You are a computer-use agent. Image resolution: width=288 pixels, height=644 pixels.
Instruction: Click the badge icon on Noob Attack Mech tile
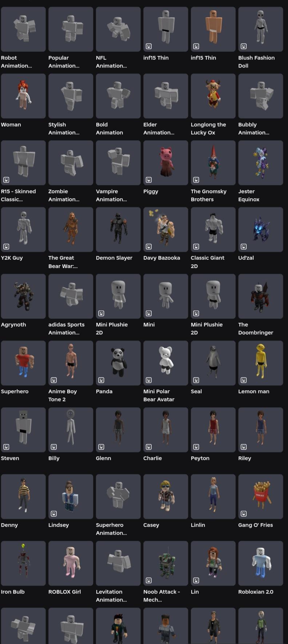tap(149, 580)
